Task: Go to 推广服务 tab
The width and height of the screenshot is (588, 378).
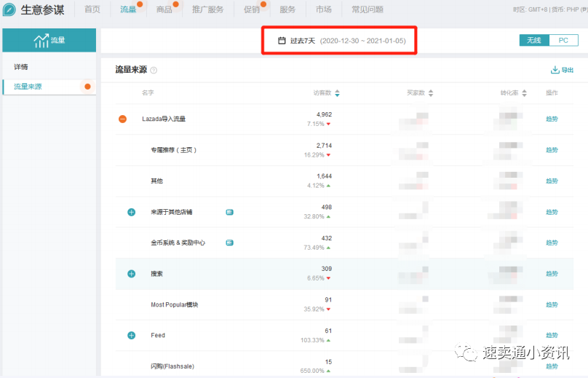Action: pos(207,9)
